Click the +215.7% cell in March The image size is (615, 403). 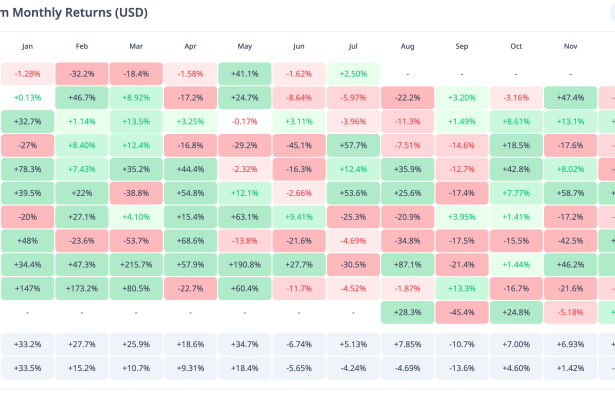tap(135, 264)
